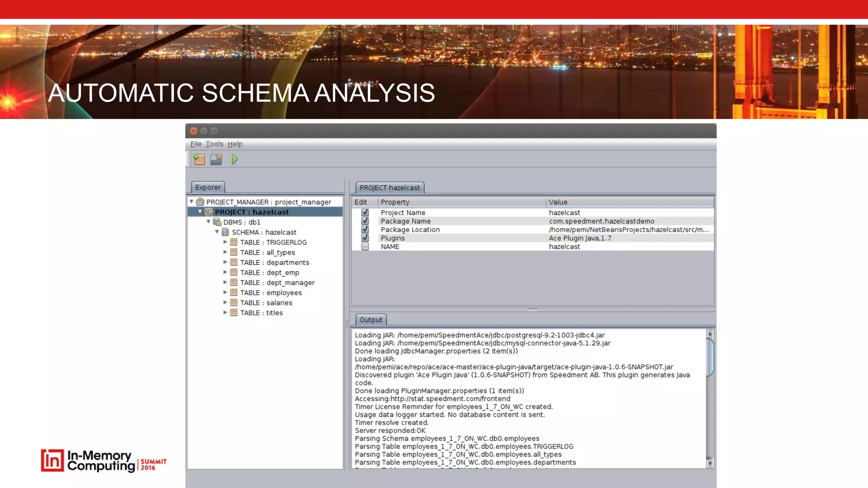Image resolution: width=868 pixels, height=488 pixels.
Task: Click the all_types table icon
Action: [x=234, y=252]
